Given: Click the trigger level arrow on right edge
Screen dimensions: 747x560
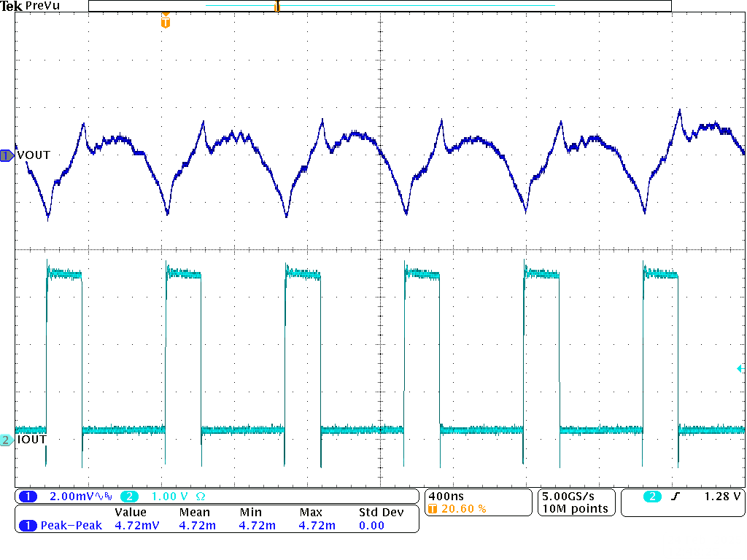Looking at the screenshot, I should pos(740,370).
